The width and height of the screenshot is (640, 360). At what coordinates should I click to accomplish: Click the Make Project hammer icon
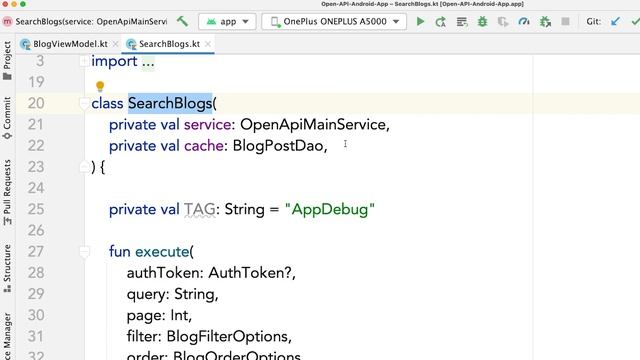click(182, 21)
